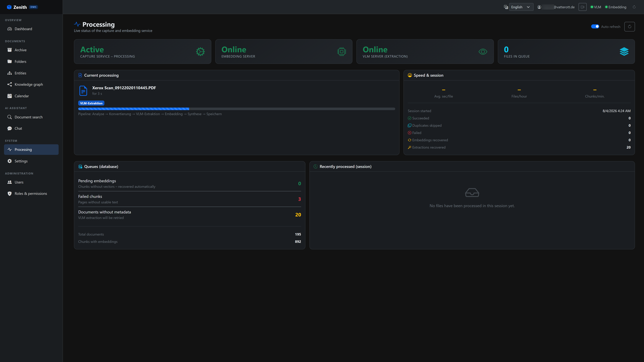Click the Chunks with embeddings value 892
Viewport: 644px width, 362px height.
coord(298,242)
